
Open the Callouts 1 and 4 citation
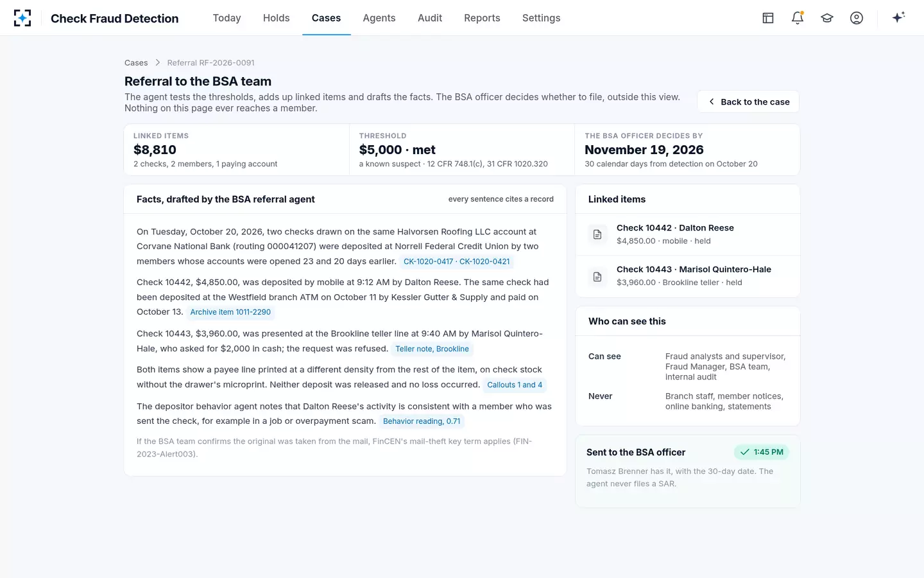click(x=515, y=385)
